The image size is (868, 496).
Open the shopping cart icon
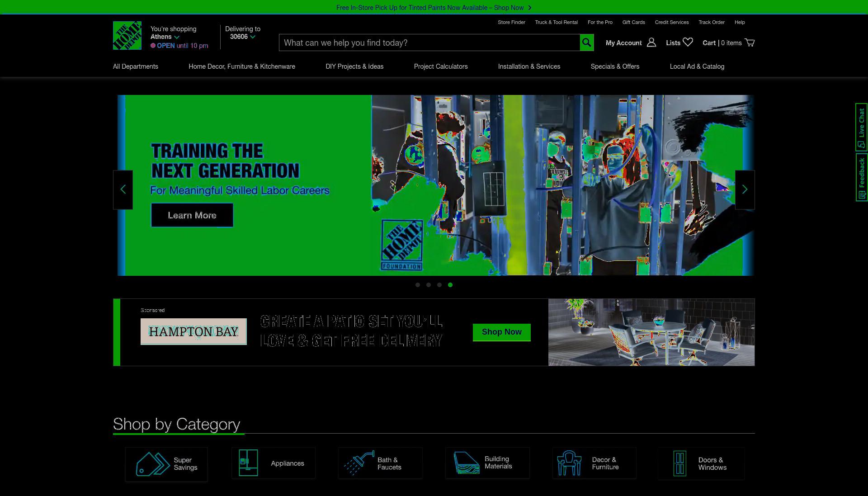tap(750, 43)
